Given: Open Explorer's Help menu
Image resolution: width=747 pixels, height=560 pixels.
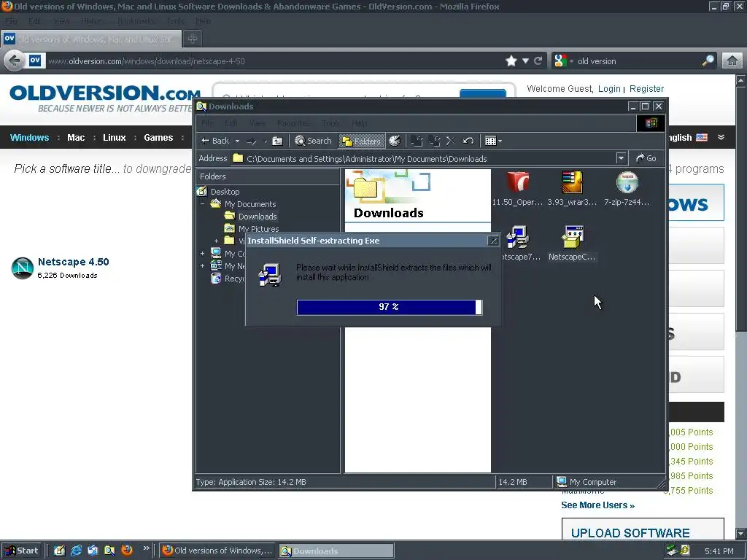Looking at the screenshot, I should click(359, 123).
